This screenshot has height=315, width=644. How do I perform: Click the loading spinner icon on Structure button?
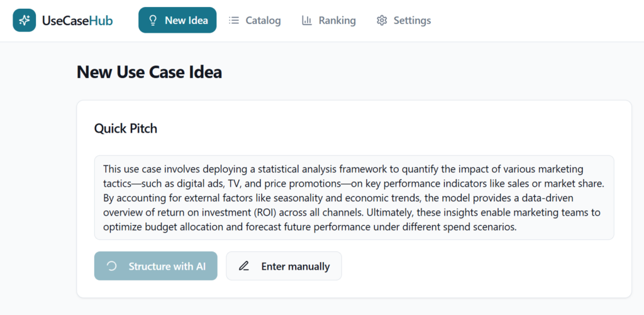coord(112,266)
